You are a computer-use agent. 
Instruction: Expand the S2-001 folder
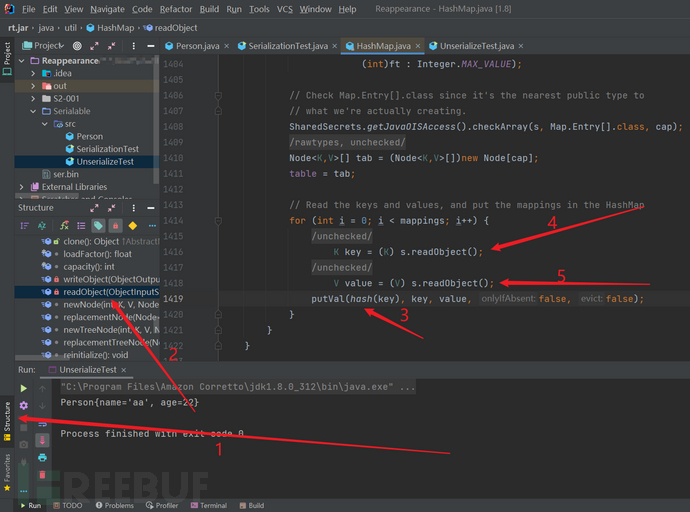[x=33, y=99]
